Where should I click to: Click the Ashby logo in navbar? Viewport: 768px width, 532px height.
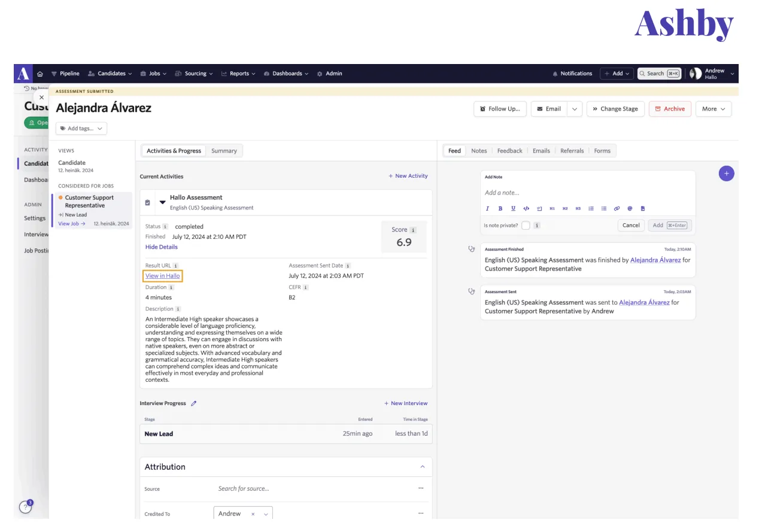point(23,74)
